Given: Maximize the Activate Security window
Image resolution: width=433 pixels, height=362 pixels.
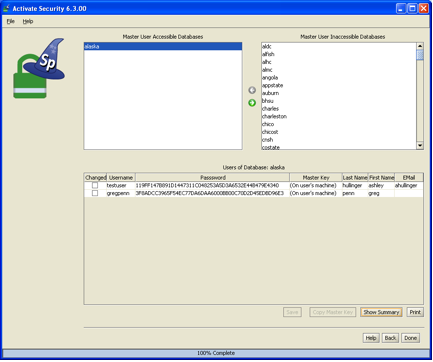Looking at the screenshot, I should 412,8.
